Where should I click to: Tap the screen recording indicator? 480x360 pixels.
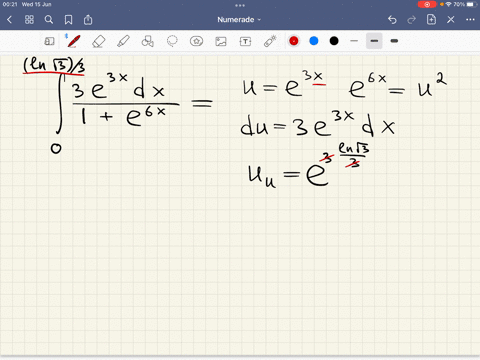pyautogui.click(x=427, y=4)
